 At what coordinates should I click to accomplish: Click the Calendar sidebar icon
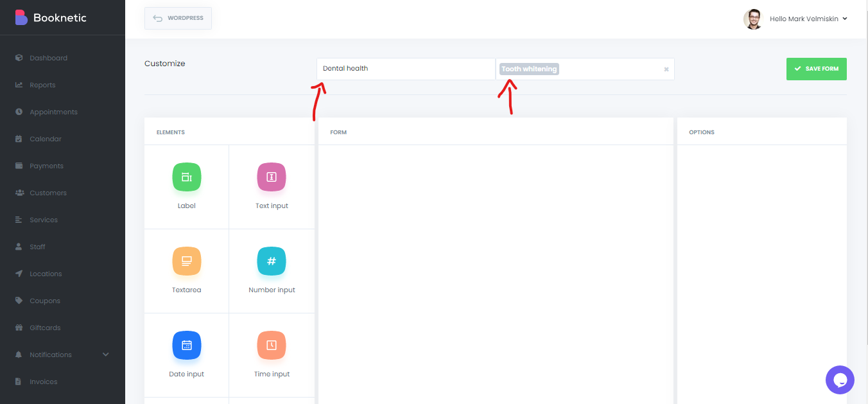coord(19,139)
